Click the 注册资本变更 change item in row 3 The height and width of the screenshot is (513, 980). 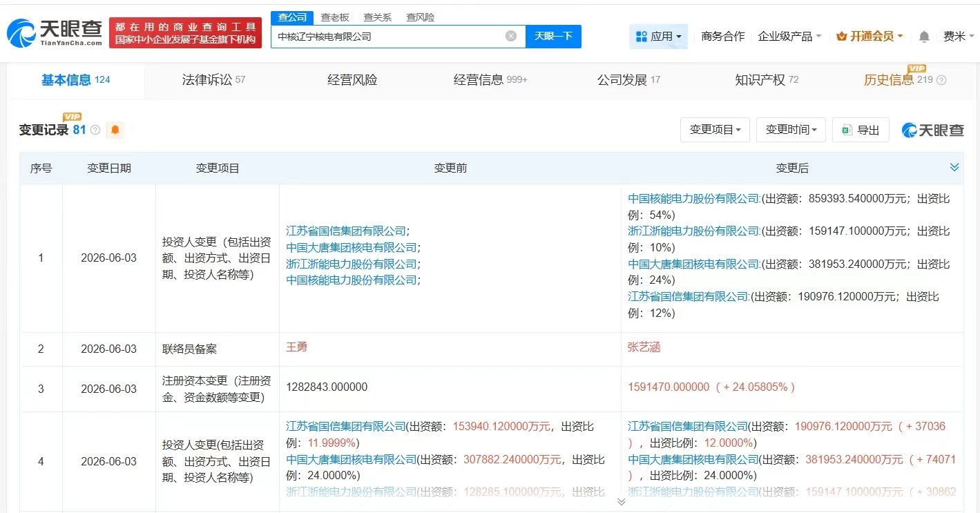point(217,389)
